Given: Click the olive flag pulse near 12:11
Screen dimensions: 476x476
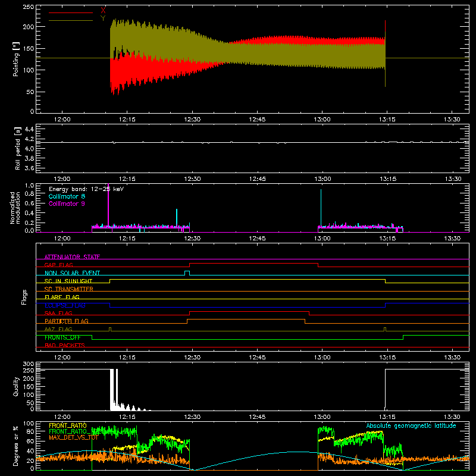Looking at the screenshot, I should pos(110,329).
